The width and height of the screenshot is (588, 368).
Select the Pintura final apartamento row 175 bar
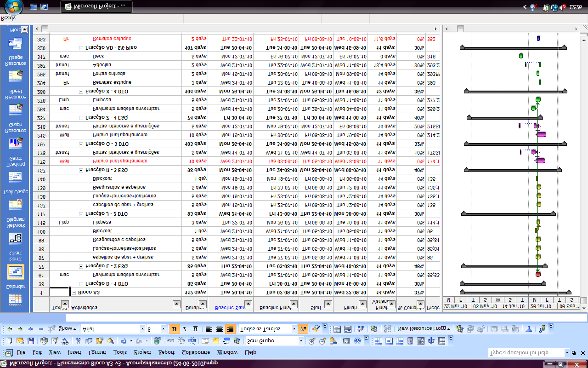[x=541, y=161]
